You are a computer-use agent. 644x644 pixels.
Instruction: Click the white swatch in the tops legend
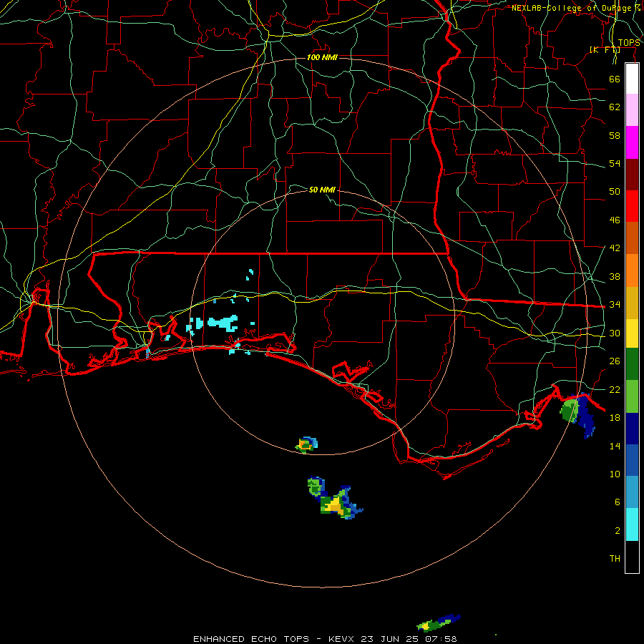(632, 79)
